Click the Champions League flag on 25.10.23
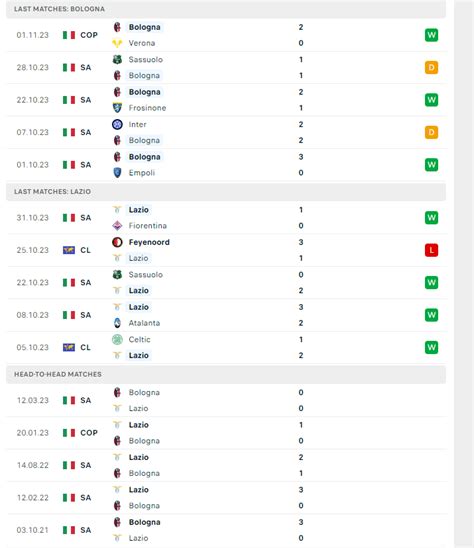This screenshot has width=474, height=548. click(69, 250)
